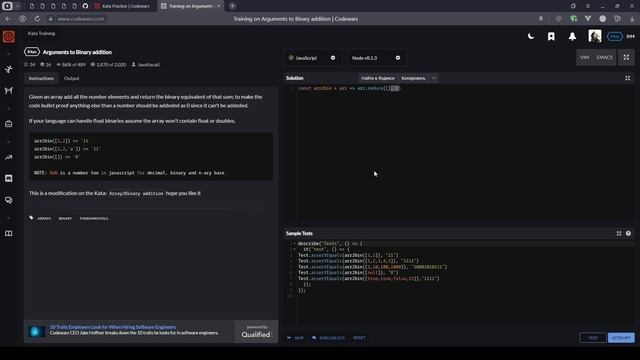The image size is (640, 360).
Task: Open the user profile avatar
Action: pyautogui.click(x=595, y=36)
